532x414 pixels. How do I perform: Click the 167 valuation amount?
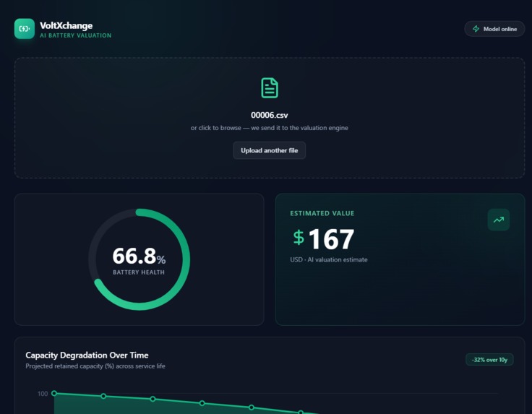tap(331, 239)
